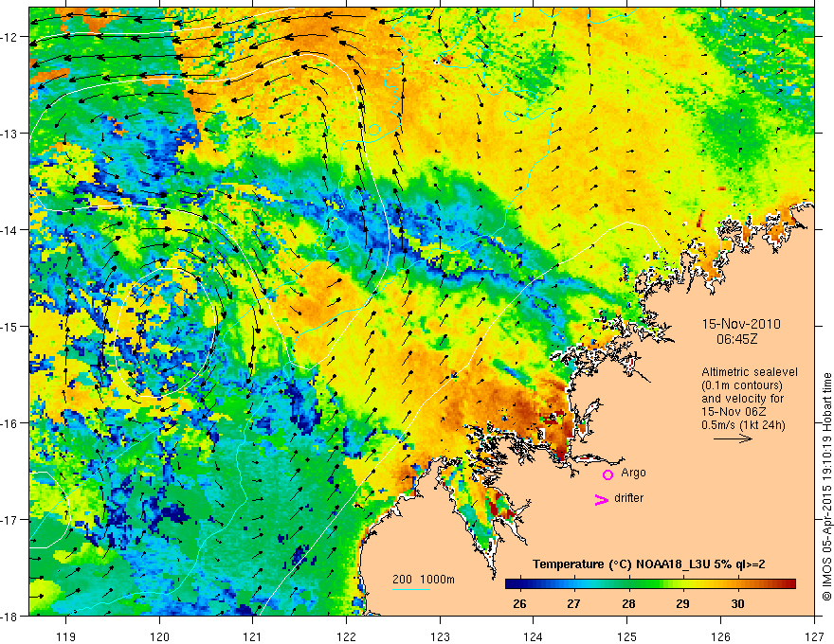
Task: Click colorbar value 28
Action: [628, 603]
